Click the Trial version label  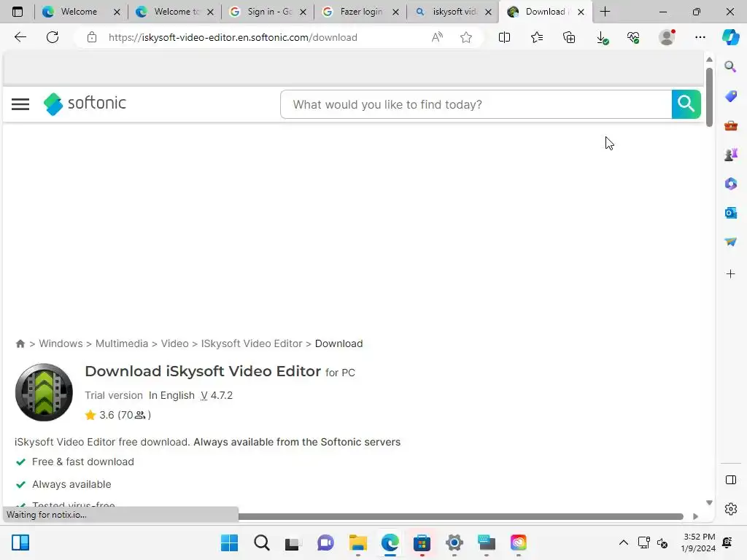pyautogui.click(x=113, y=395)
